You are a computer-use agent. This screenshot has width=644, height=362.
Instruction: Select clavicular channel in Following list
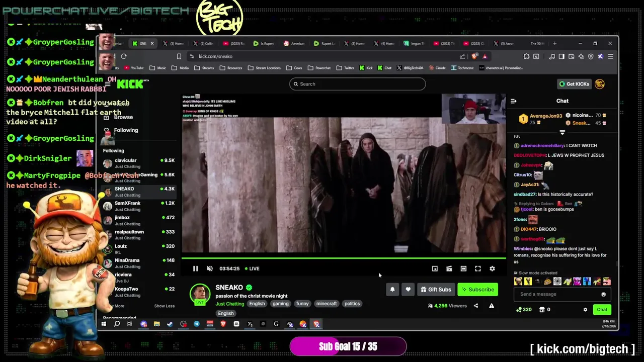tap(139, 163)
